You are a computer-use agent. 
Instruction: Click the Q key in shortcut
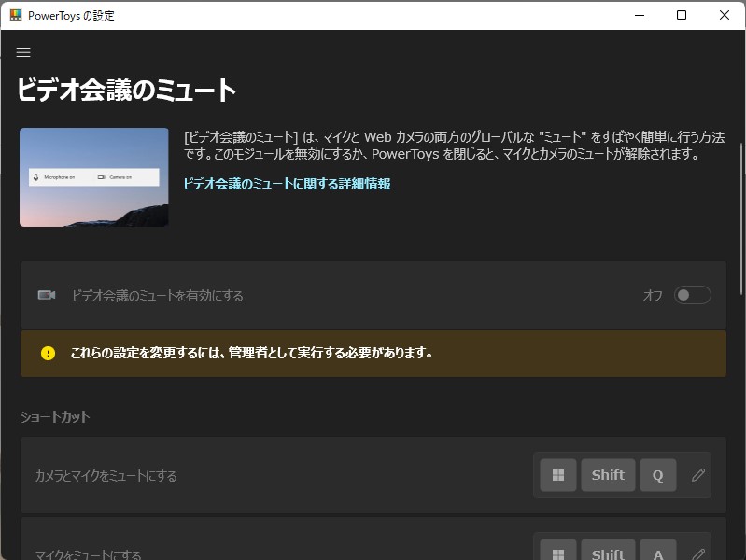[658, 475]
